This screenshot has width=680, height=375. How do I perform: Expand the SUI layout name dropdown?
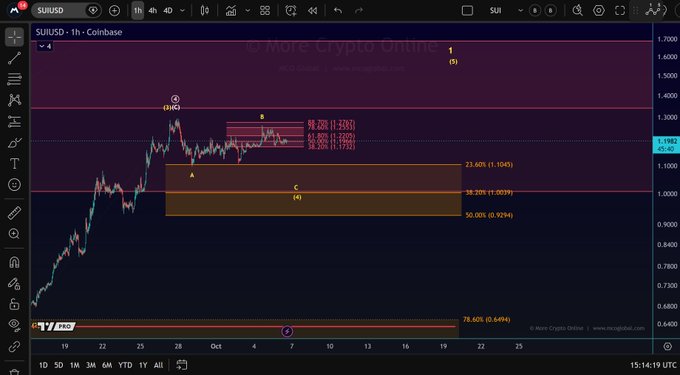coord(520,11)
